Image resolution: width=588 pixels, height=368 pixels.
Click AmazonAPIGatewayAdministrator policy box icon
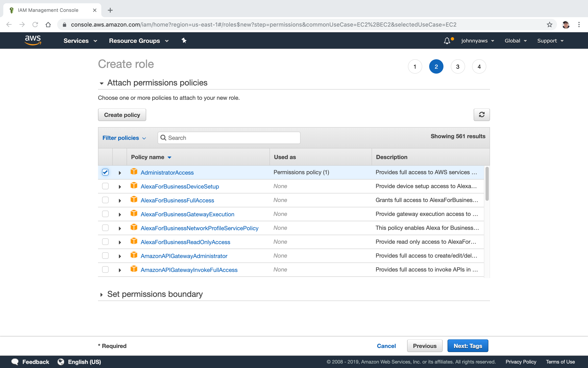134,255
